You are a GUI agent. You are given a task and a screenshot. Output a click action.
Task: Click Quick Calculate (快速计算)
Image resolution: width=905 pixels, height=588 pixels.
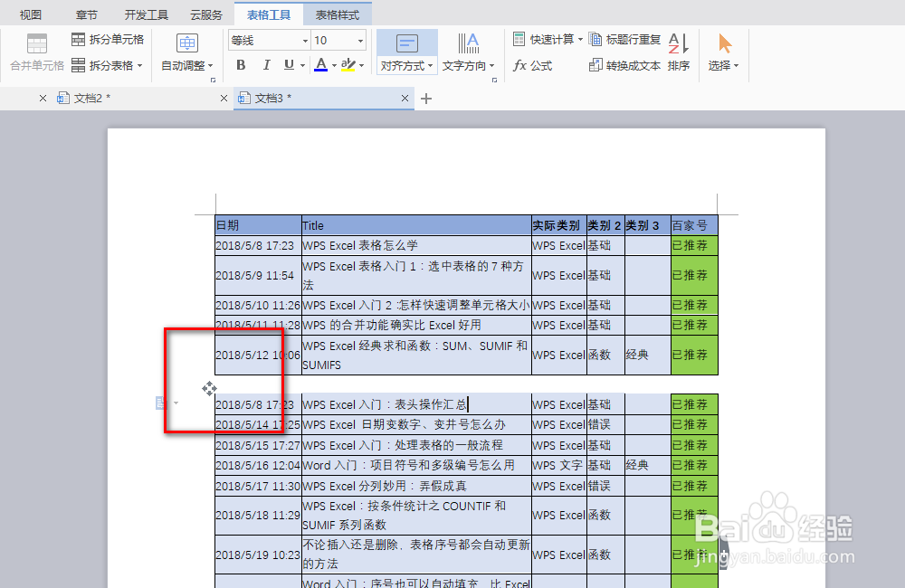click(x=548, y=39)
